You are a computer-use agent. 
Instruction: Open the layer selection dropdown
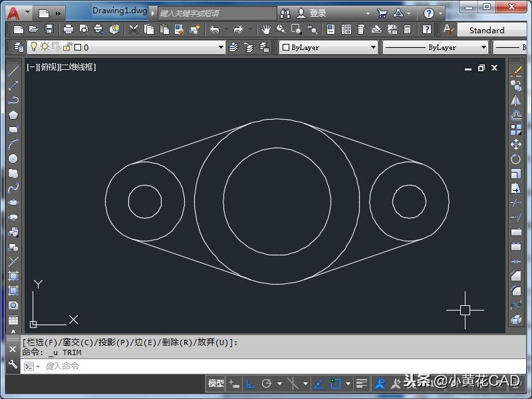tap(219, 47)
